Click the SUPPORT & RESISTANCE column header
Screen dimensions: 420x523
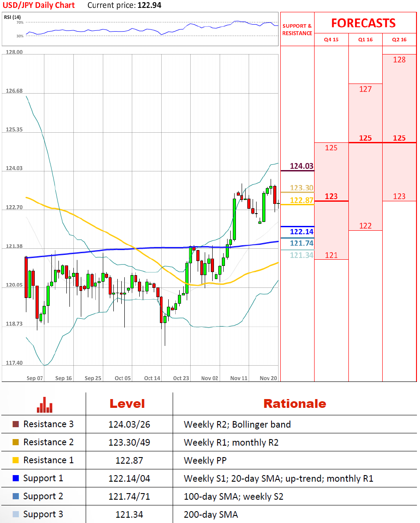pos(297,29)
